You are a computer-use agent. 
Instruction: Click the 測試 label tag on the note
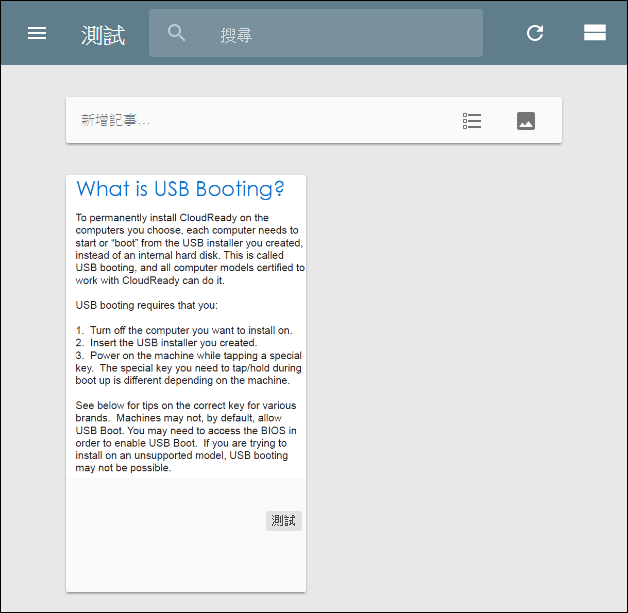(x=284, y=521)
